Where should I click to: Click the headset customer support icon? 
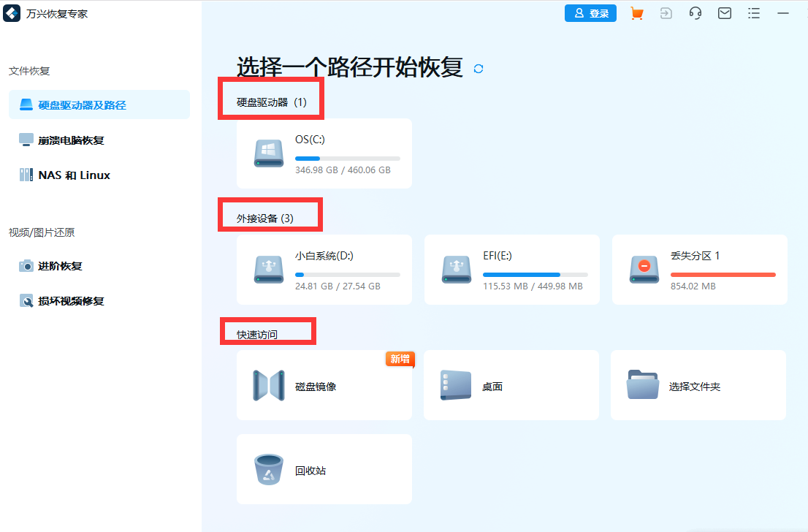(695, 13)
